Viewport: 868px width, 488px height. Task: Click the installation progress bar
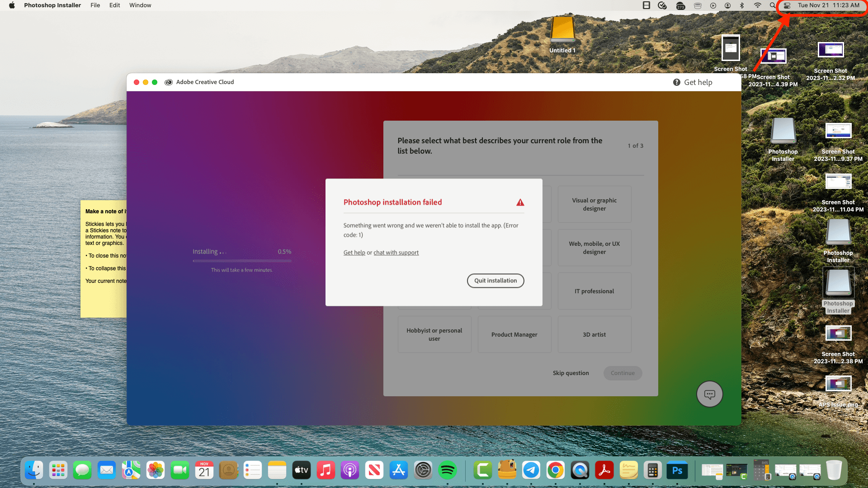tap(242, 261)
